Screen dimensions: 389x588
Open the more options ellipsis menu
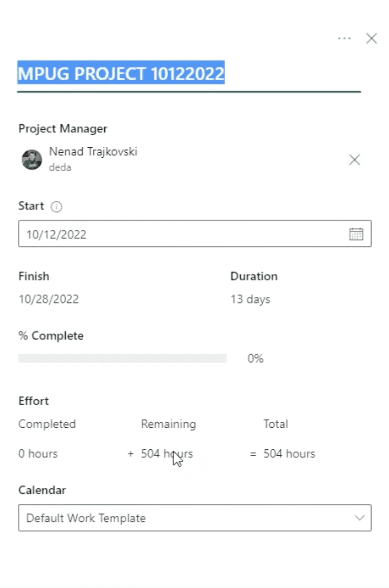coord(344,38)
